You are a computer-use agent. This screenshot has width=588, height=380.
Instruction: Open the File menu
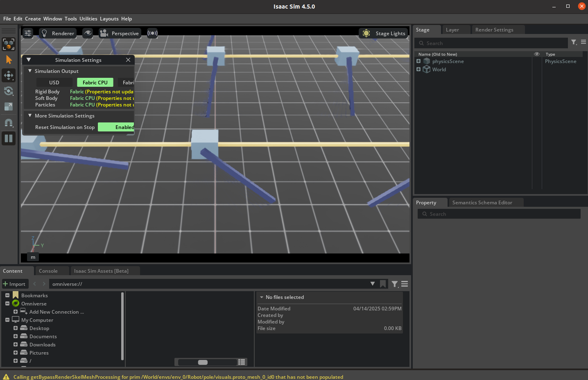click(7, 19)
